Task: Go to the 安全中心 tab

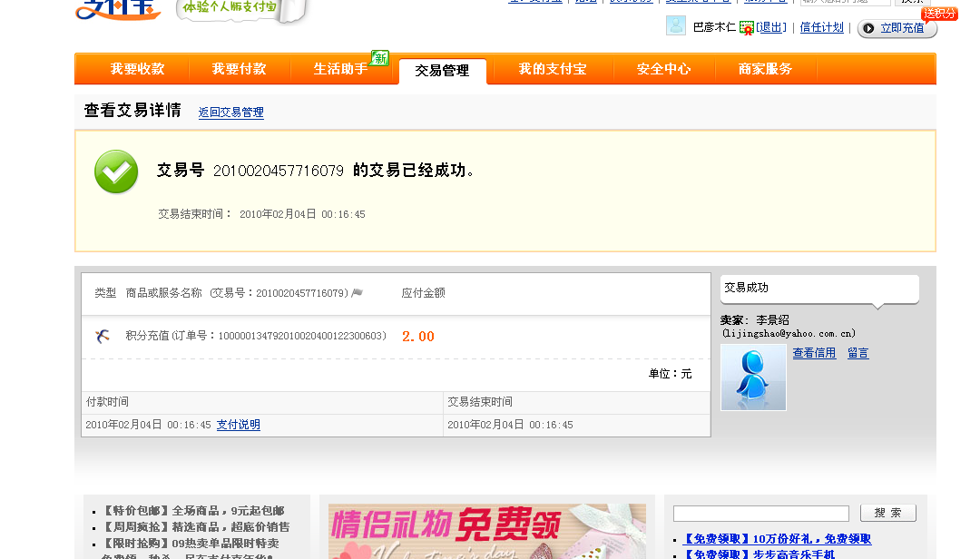Action: 663,69
